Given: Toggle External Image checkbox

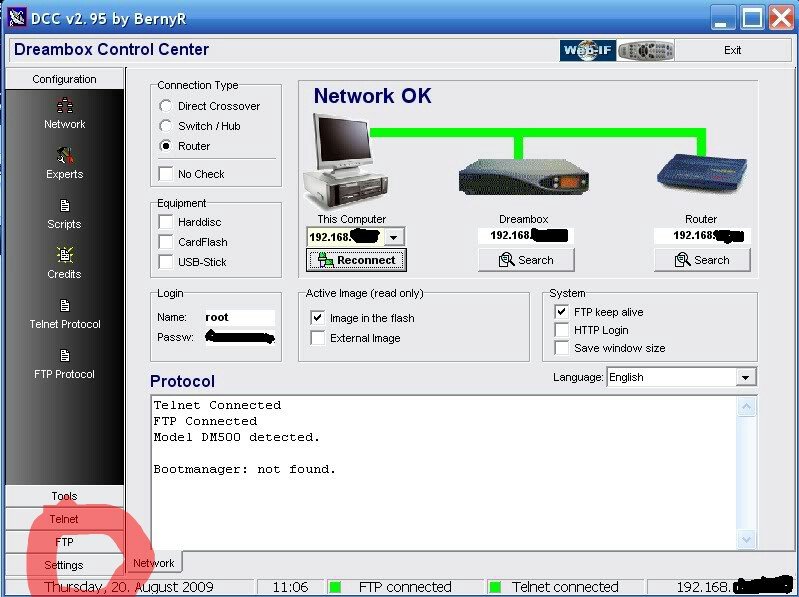Looking at the screenshot, I should click(317, 338).
